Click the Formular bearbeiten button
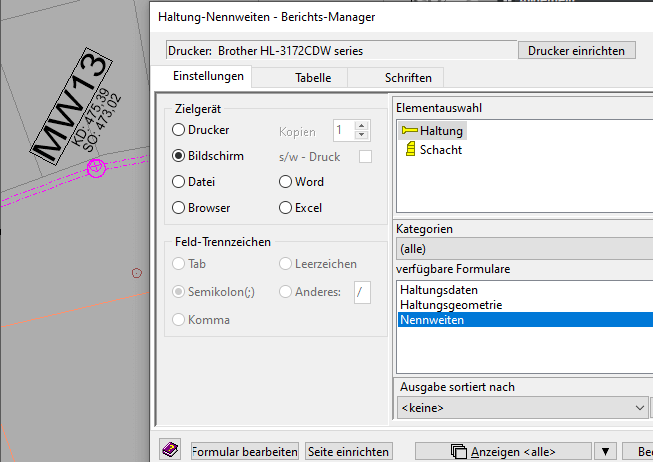The height and width of the screenshot is (462, 653). [244, 451]
